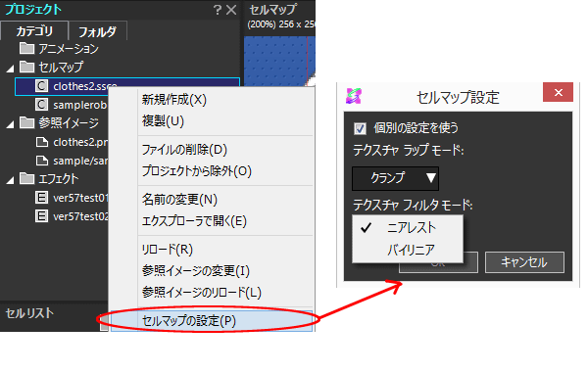Click the エフェクト folder icon
588x372 pixels.
coord(26,178)
